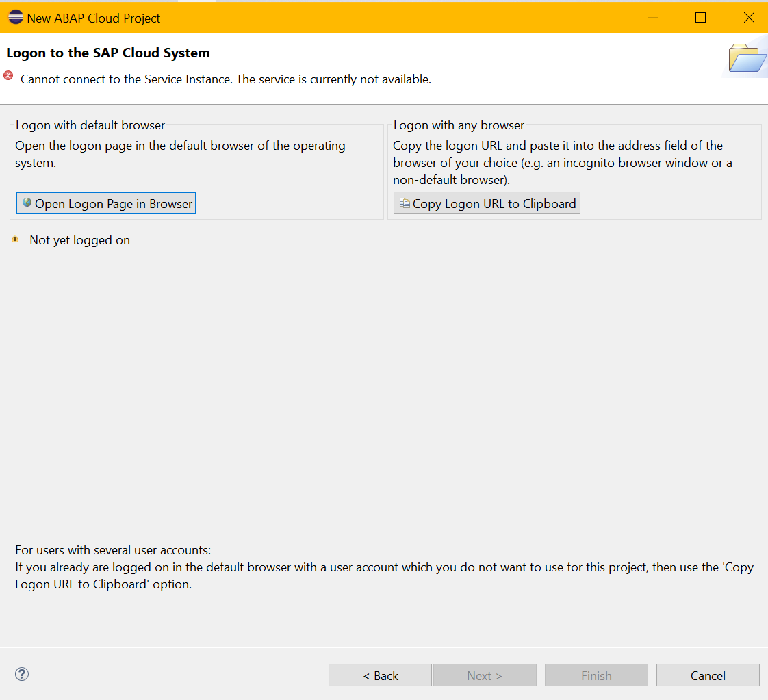Go back with the Back button
This screenshot has width=768, height=700.
pyautogui.click(x=380, y=675)
